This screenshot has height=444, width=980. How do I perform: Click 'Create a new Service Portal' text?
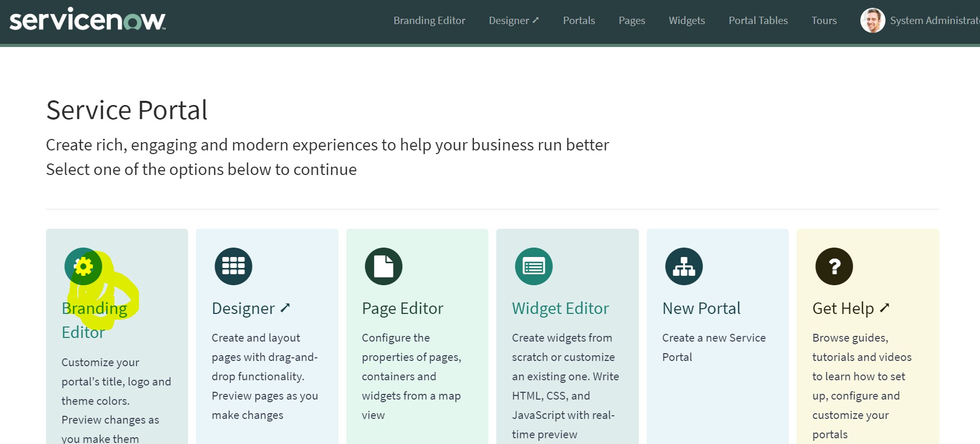(x=714, y=347)
